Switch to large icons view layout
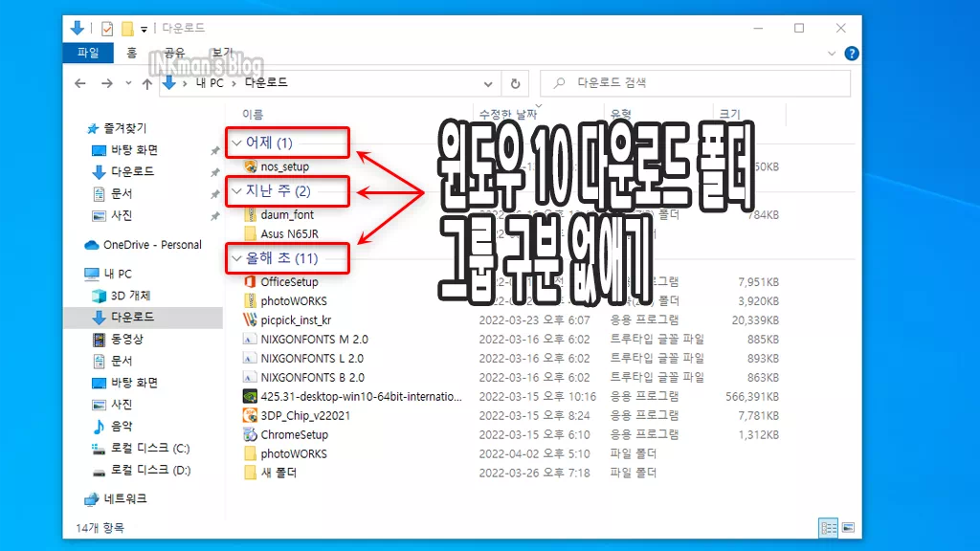 pos(845,528)
